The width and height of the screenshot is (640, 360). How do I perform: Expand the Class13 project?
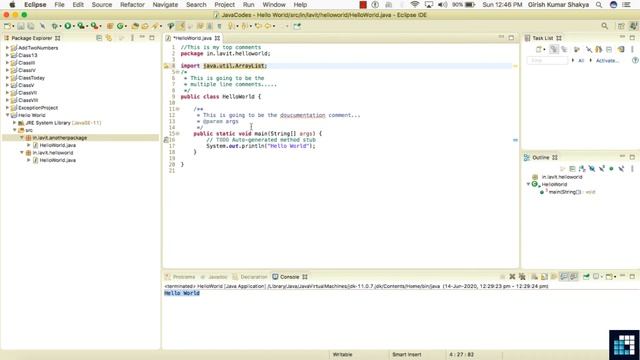pos(7,55)
